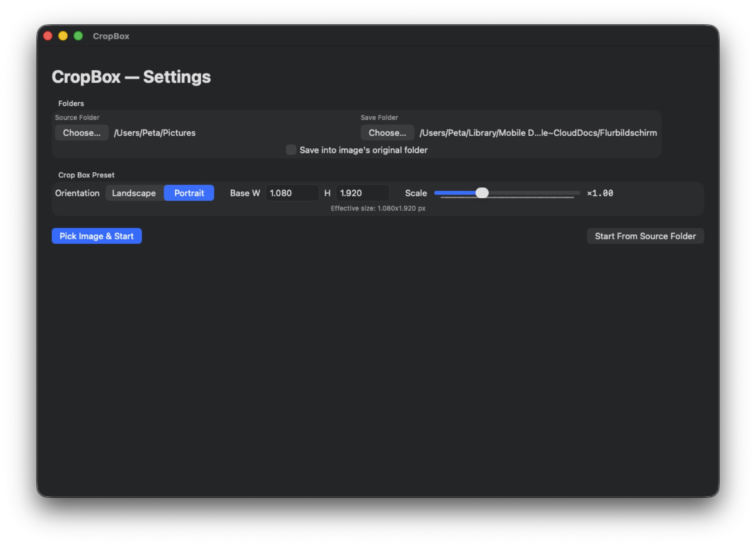
Task: Click the Base W input field
Action: [x=292, y=193]
